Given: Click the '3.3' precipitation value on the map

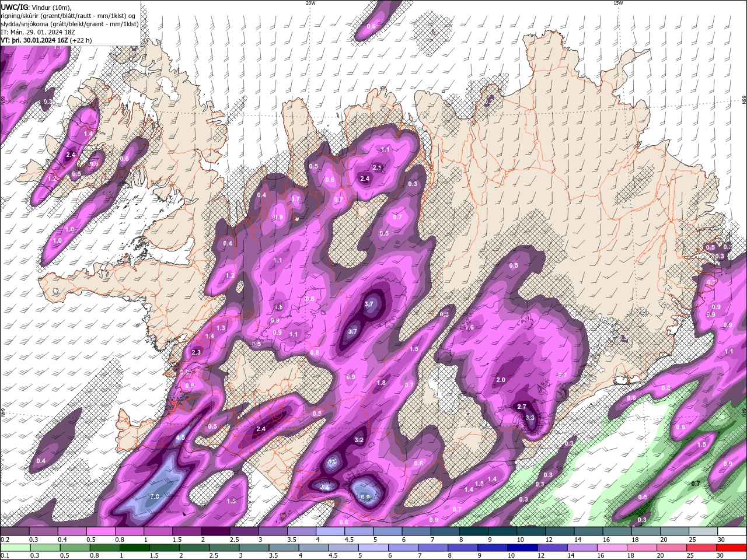Looking at the screenshot, I should (530, 418).
